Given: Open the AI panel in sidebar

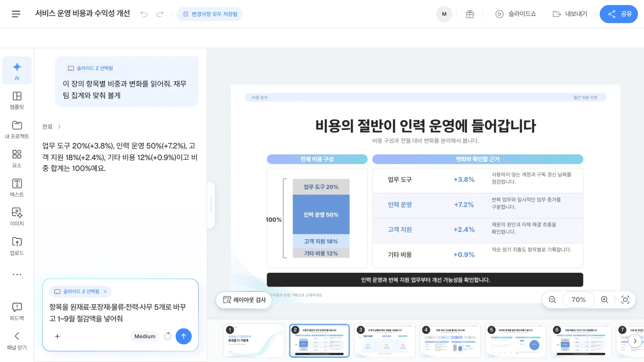Looking at the screenshot, I should 17,70.
